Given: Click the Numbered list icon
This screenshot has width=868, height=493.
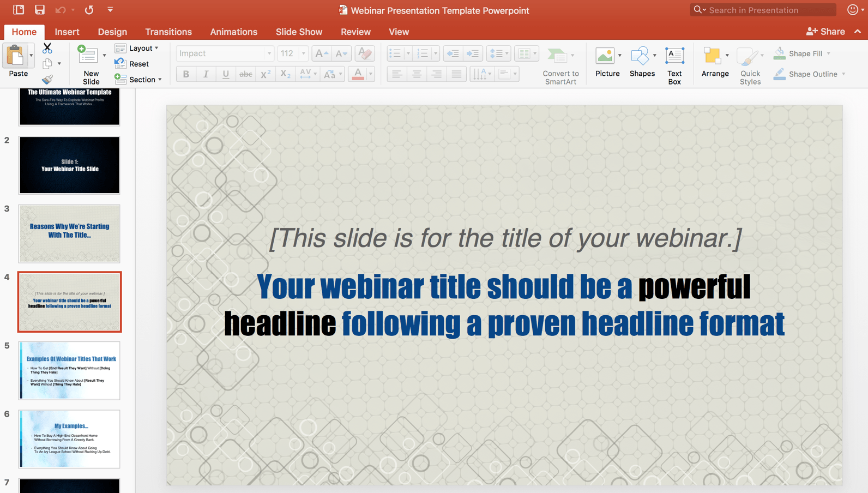Looking at the screenshot, I should pos(423,53).
